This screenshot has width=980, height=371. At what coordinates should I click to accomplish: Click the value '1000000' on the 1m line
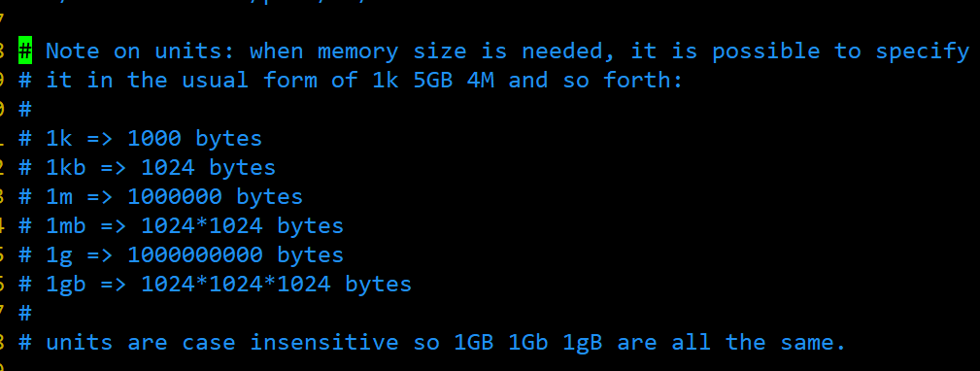[x=175, y=196]
